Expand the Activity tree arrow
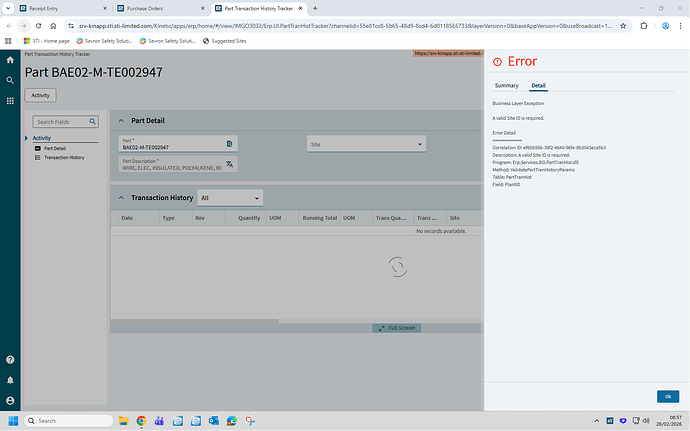Image resolution: width=690 pixels, height=431 pixels. pyautogui.click(x=26, y=138)
